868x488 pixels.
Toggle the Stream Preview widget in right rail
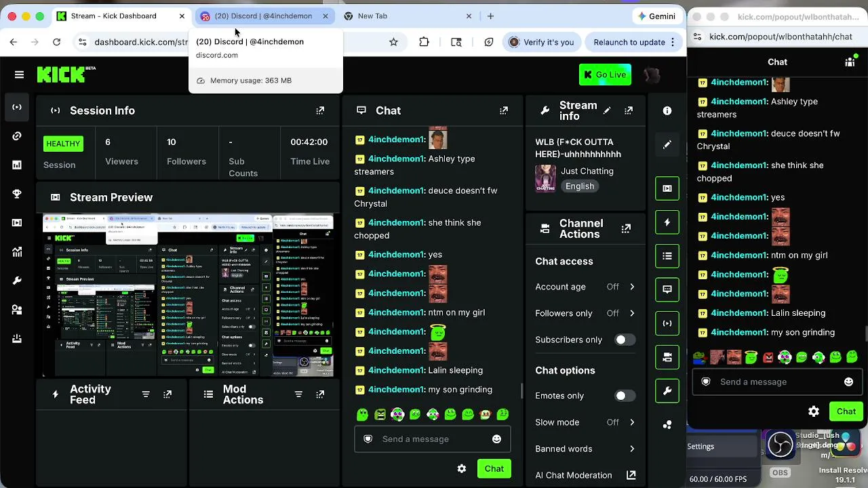(x=667, y=188)
